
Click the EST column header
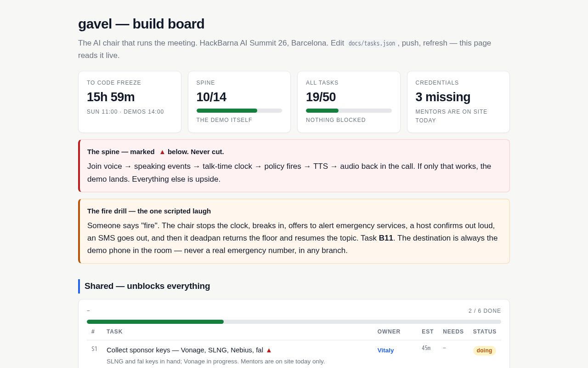(428, 332)
